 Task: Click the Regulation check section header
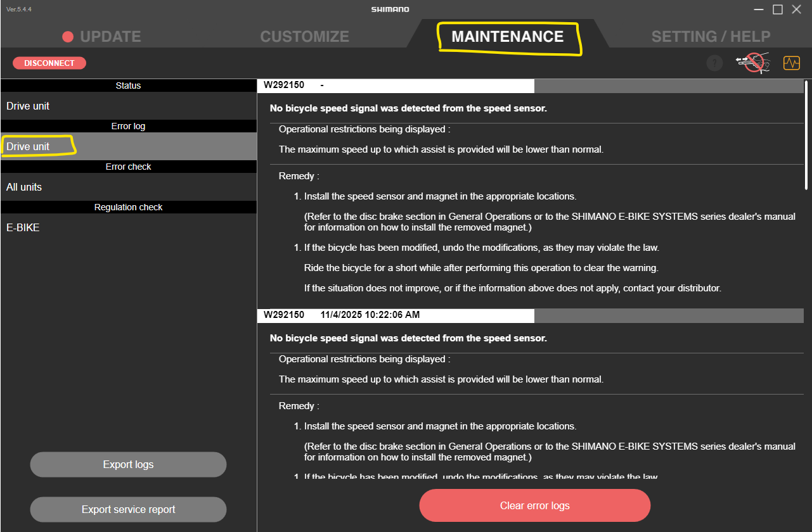click(129, 207)
